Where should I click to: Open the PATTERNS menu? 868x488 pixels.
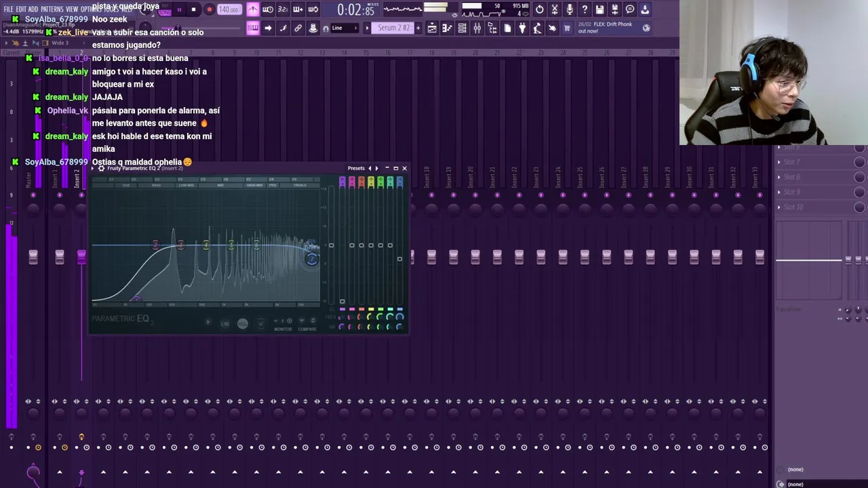point(52,9)
